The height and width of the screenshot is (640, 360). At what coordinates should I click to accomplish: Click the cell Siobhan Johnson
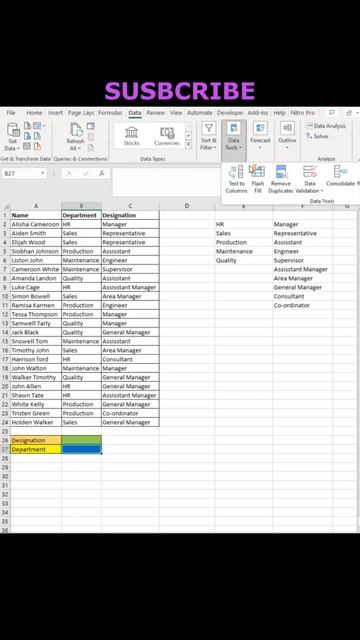[x=36, y=251]
